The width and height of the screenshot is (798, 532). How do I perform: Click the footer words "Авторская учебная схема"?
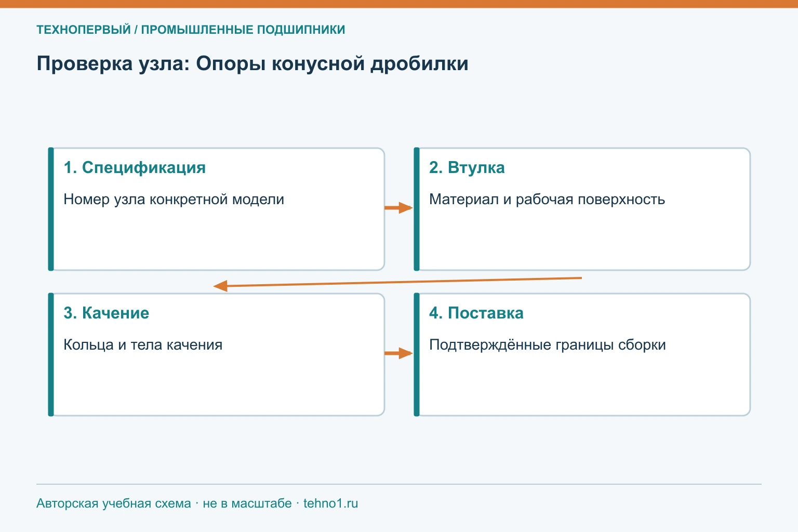click(114, 503)
